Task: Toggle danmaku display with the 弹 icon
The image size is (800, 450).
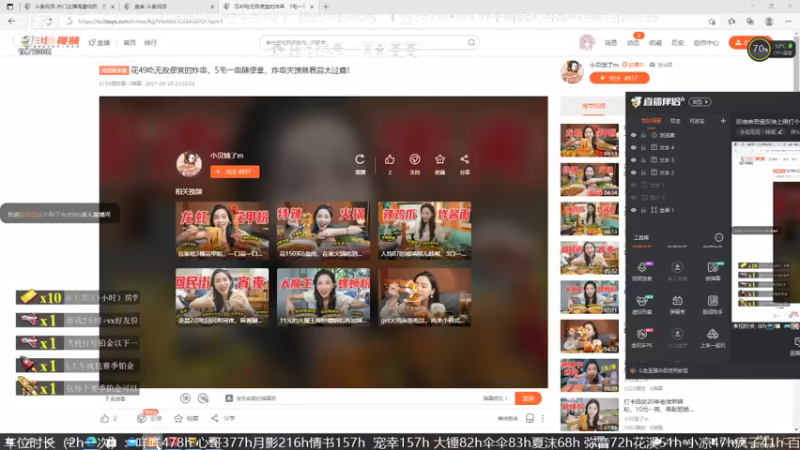Action: (x=185, y=398)
